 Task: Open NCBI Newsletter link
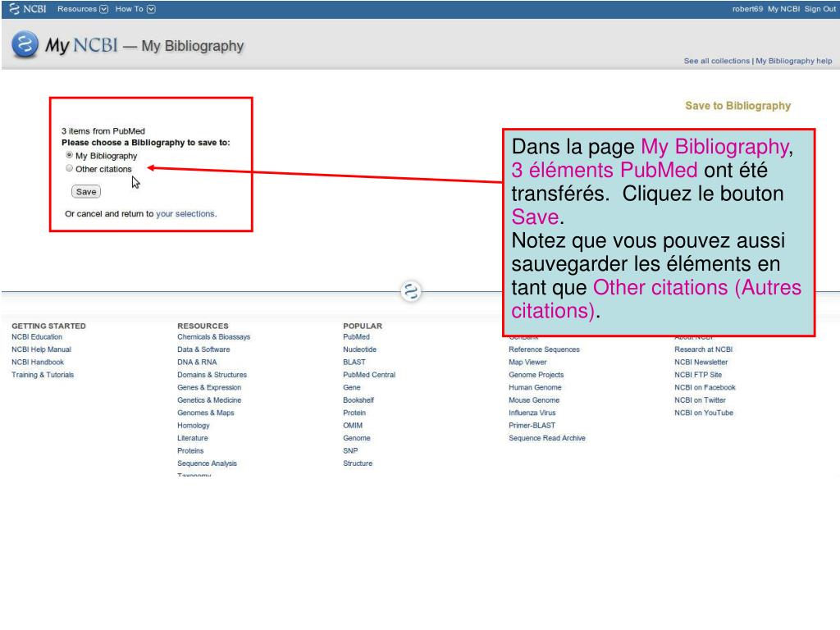[x=701, y=362]
